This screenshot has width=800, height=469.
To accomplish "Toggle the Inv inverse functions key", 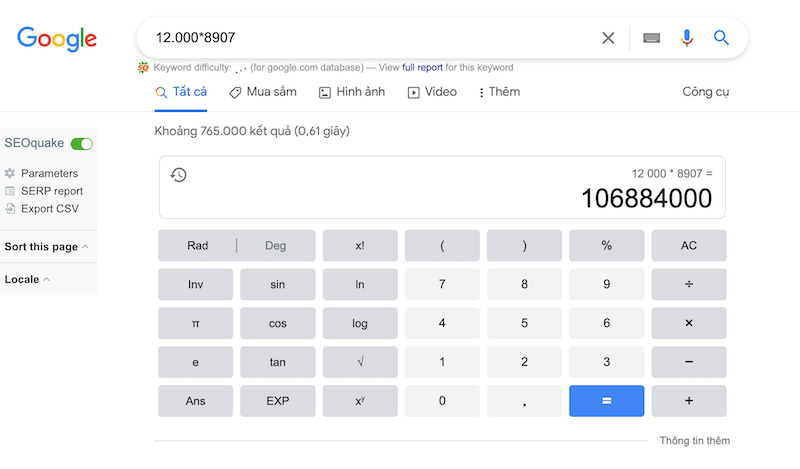I will pos(195,284).
